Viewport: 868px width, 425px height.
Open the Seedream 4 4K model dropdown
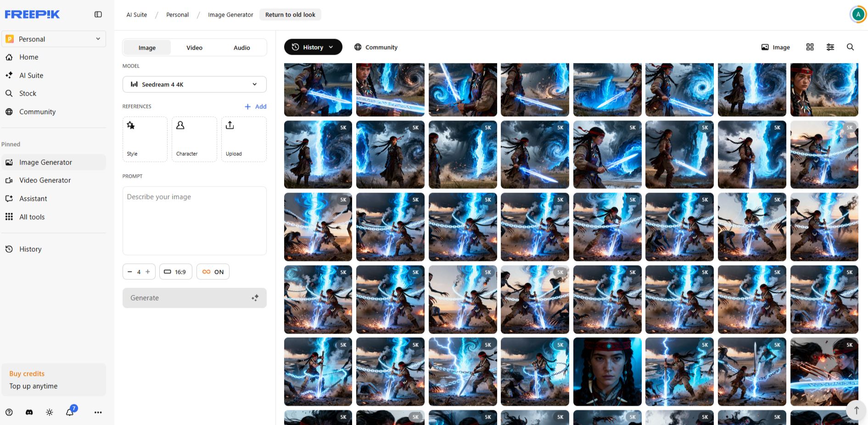195,84
